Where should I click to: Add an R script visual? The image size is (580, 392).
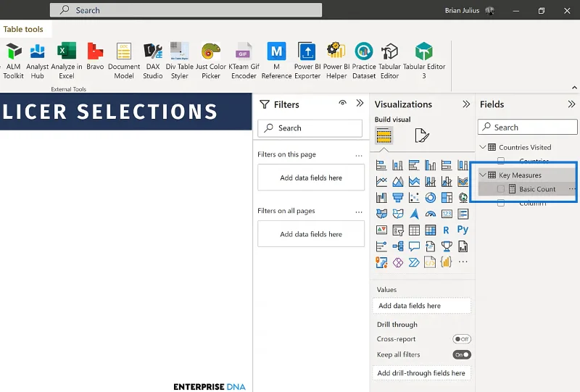[447, 230]
